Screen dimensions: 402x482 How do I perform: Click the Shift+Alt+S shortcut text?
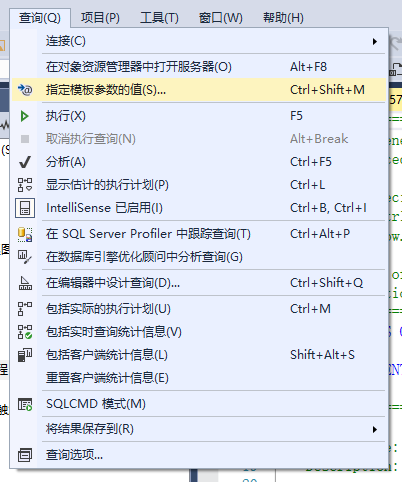coord(322,355)
